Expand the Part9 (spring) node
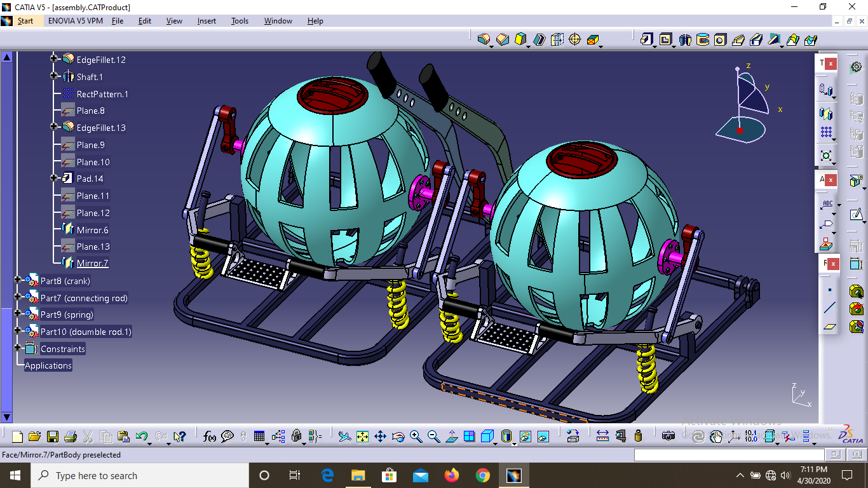The height and width of the screenshot is (488, 868). pos(18,314)
